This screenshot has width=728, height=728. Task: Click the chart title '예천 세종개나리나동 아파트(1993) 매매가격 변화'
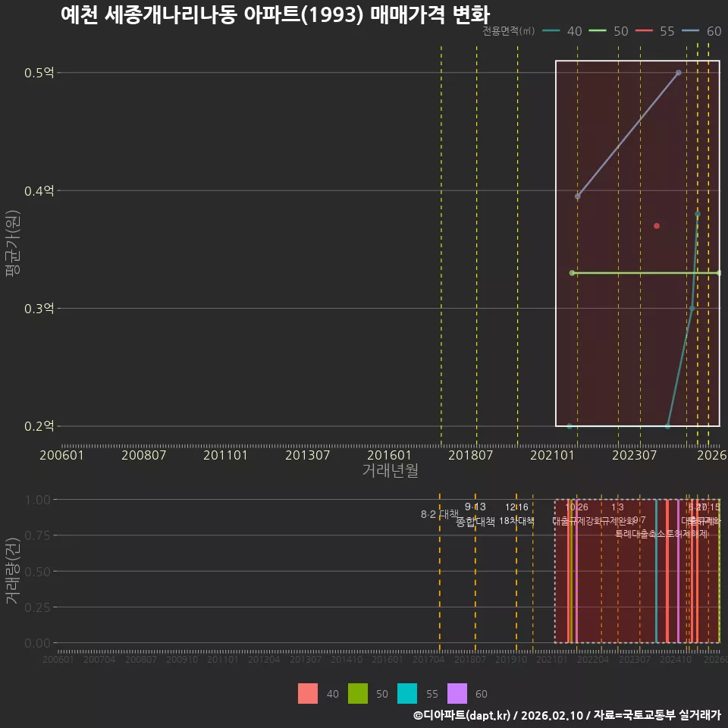275,15
